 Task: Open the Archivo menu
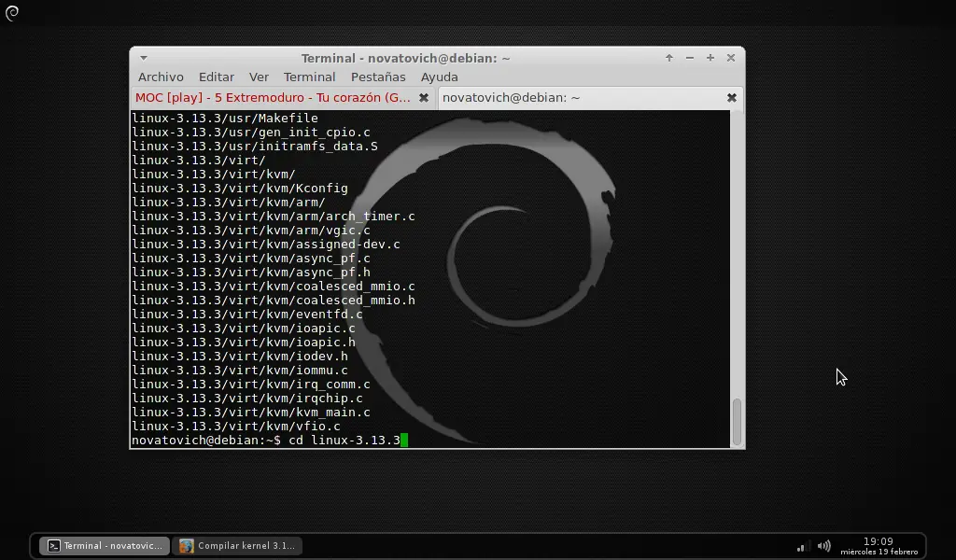tap(161, 77)
